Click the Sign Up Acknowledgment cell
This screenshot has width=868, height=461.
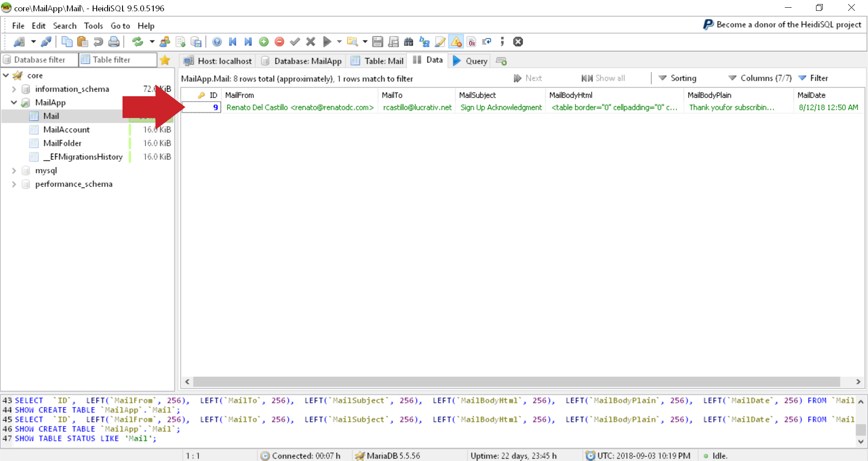pos(501,108)
